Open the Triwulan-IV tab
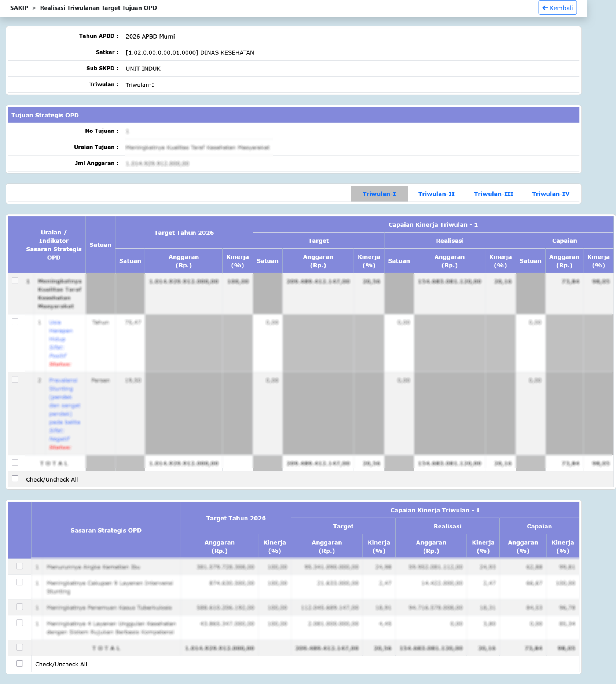This screenshot has width=616, height=684. point(550,194)
